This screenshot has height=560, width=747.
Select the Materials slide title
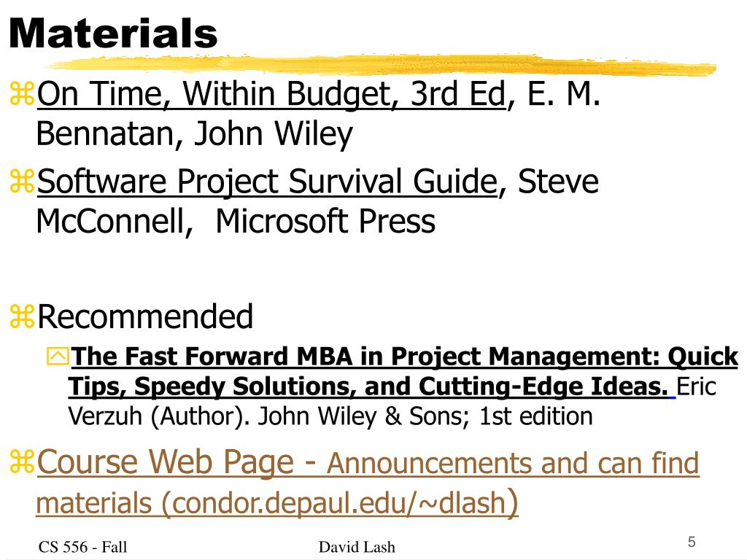coord(113,34)
